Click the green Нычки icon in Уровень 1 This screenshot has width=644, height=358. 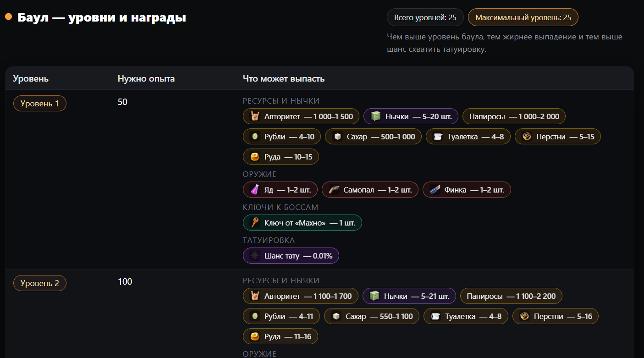point(376,116)
